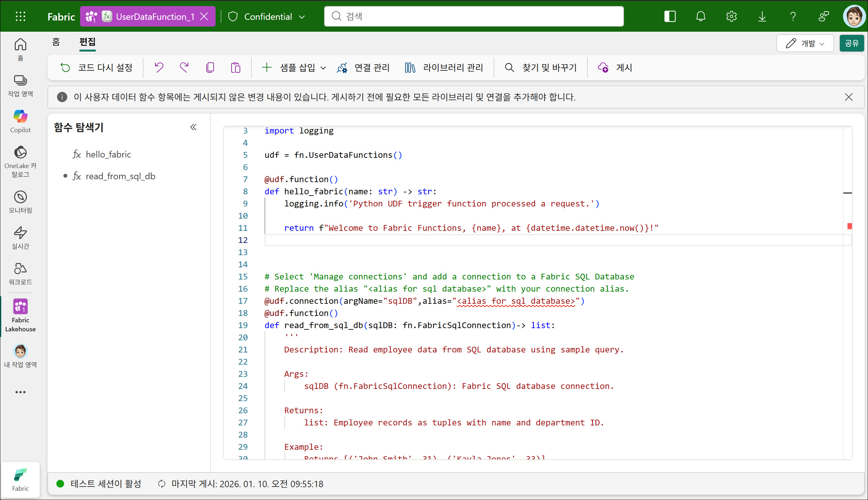Click the redo arrow icon

click(184, 68)
